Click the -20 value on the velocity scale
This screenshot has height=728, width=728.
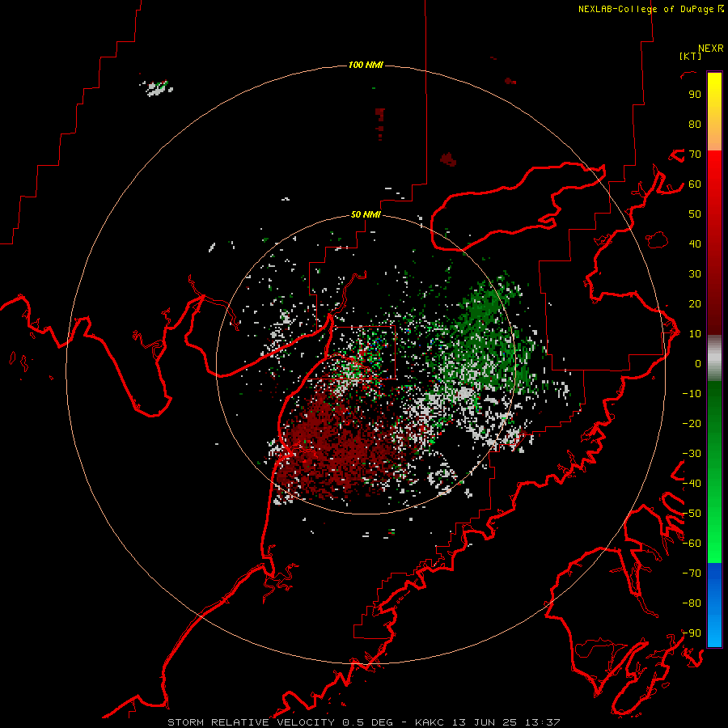692,423
